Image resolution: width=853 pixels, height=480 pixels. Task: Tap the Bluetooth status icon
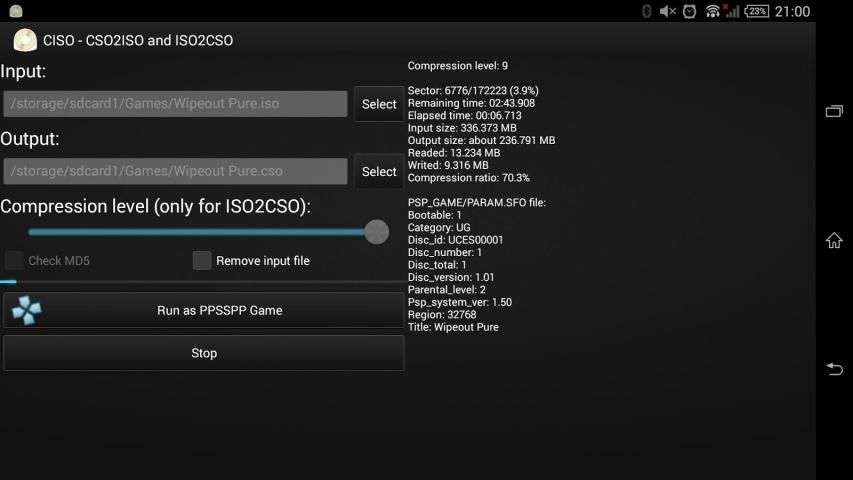[646, 11]
